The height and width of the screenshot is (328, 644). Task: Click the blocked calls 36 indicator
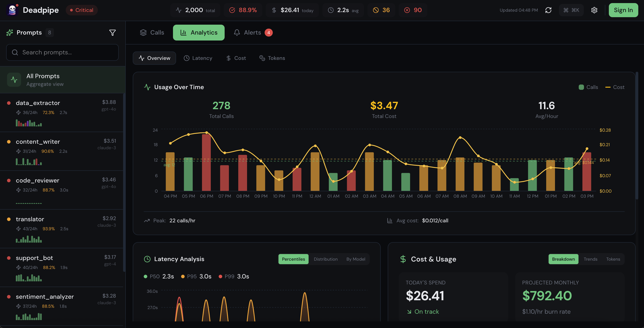pos(382,10)
